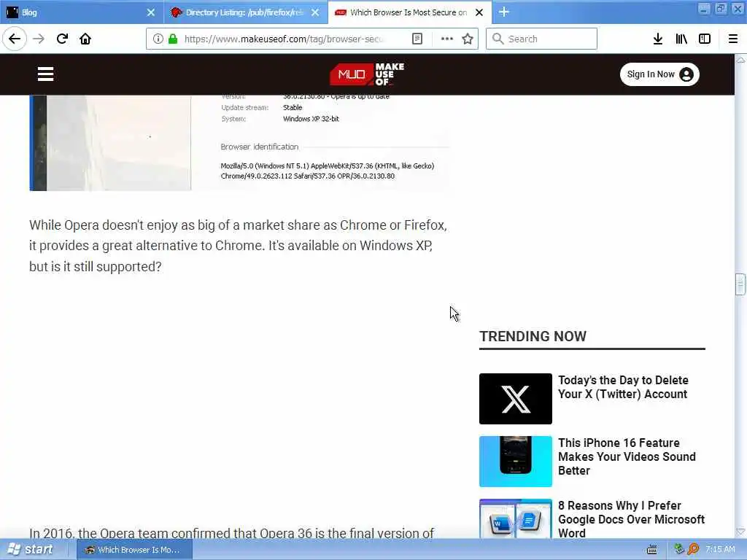The image size is (747, 560).
Task: Open the MakeUseOf site navigation menu
Action: point(46,74)
